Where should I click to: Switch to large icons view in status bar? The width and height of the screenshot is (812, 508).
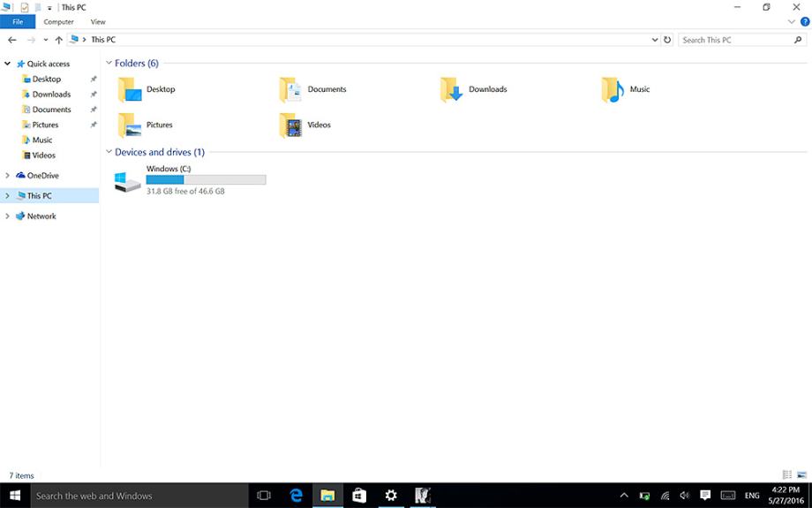(801, 474)
